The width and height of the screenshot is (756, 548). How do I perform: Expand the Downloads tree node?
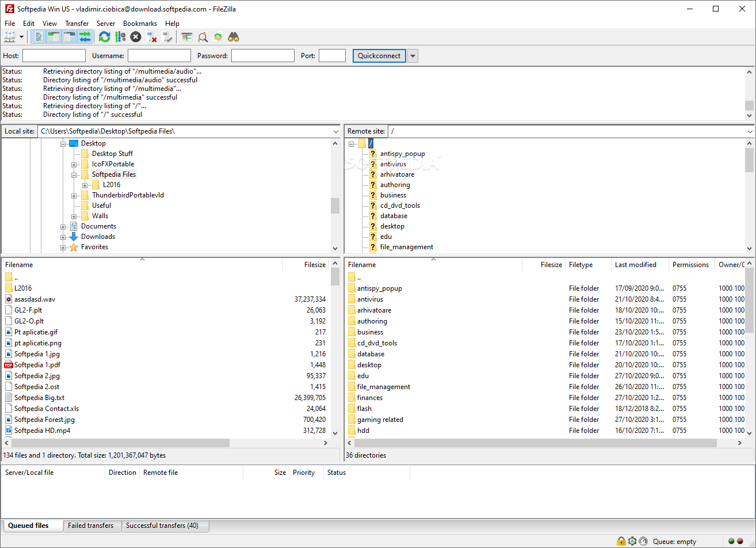click(x=63, y=237)
